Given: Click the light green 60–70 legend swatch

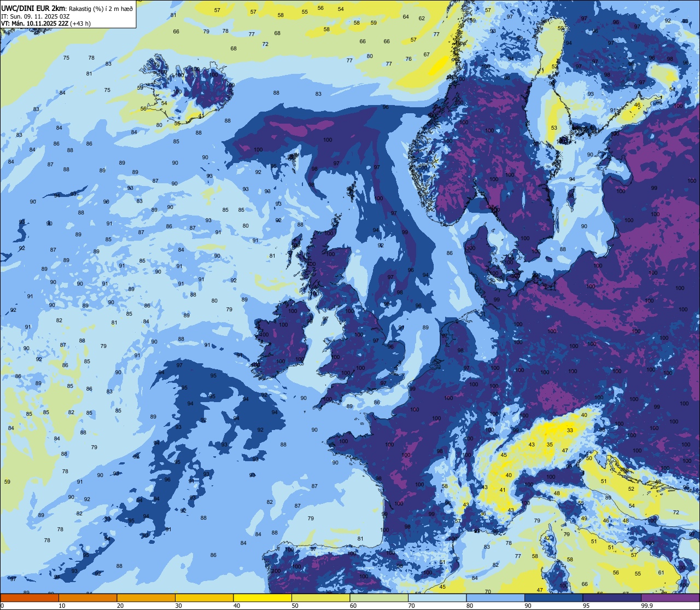Looking at the screenshot, I should (379, 597).
